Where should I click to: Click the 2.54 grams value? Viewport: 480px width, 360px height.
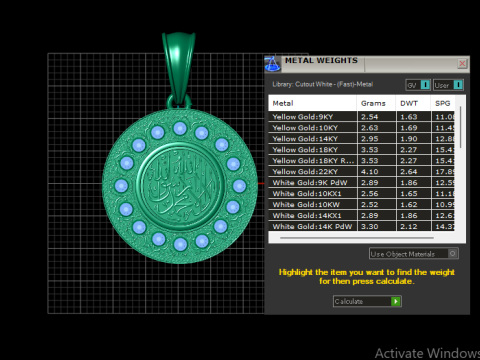pos(370,117)
